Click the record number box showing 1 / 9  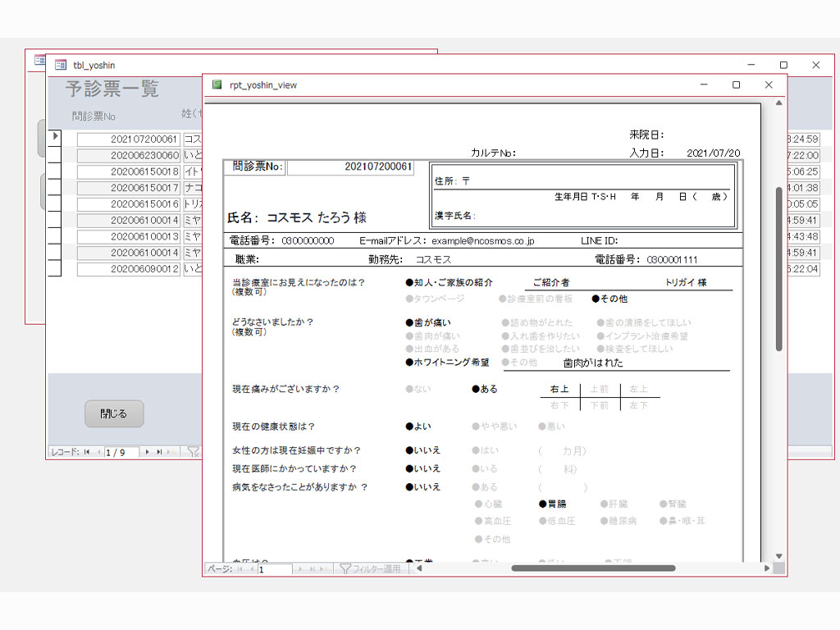tap(121, 452)
